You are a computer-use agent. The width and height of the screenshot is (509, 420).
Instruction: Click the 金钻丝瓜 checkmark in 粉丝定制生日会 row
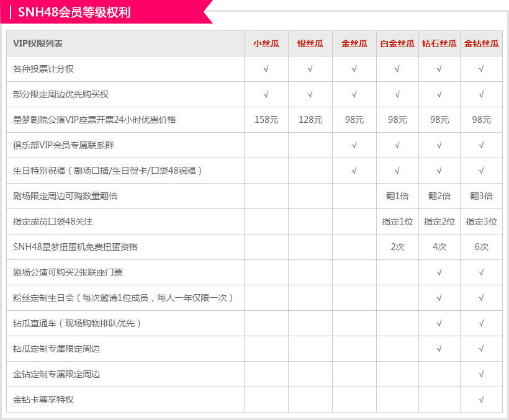click(x=482, y=298)
